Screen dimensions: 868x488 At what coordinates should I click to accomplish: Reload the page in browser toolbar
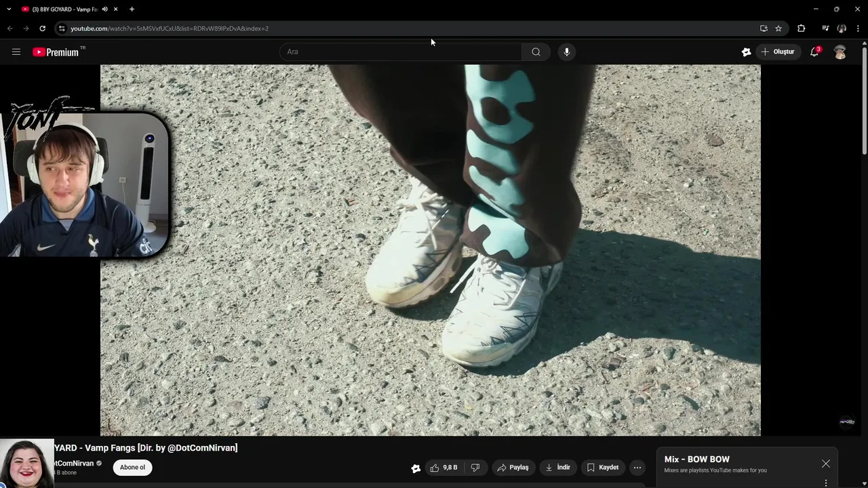pyautogui.click(x=42, y=28)
